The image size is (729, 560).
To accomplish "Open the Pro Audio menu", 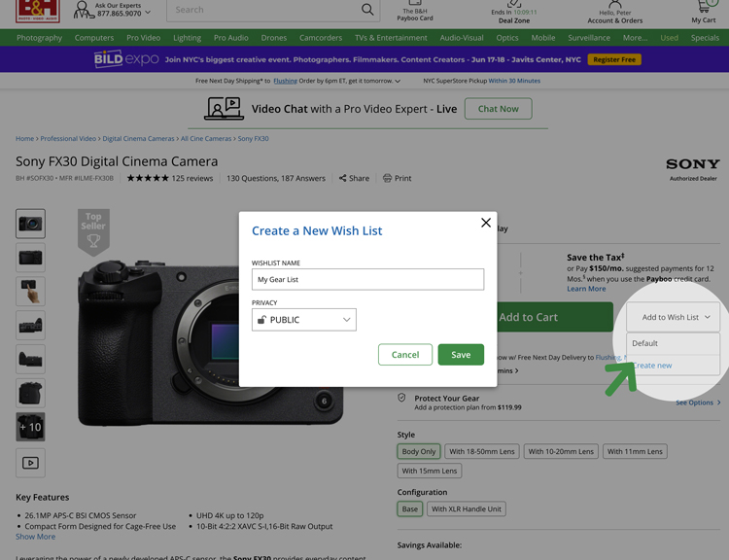I will (x=231, y=38).
